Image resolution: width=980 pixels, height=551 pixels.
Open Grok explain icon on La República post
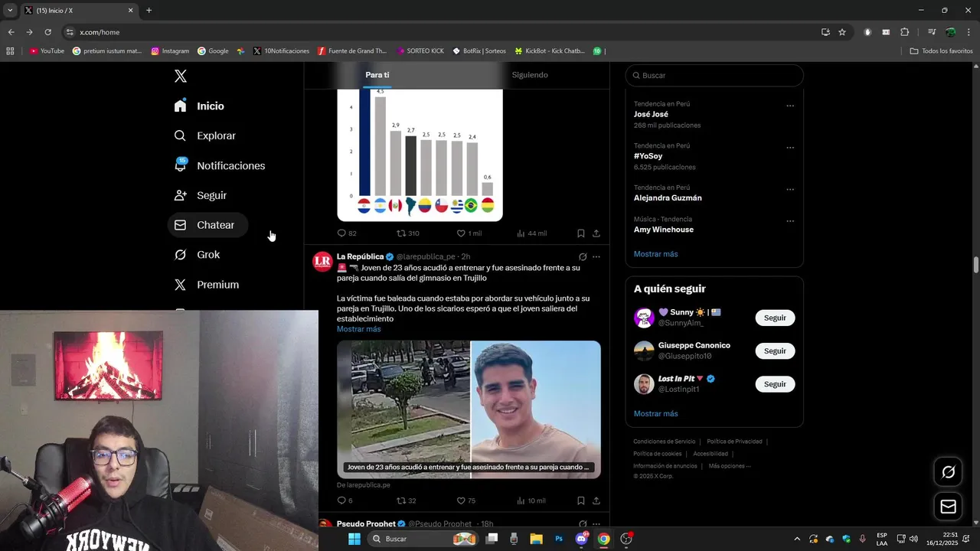click(x=583, y=257)
